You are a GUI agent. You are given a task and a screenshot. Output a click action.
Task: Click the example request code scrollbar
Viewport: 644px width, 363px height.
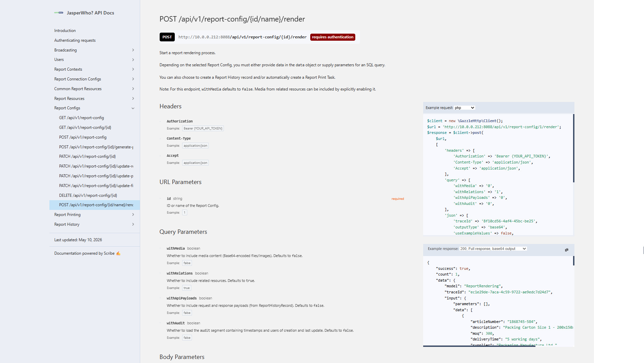tap(573, 148)
